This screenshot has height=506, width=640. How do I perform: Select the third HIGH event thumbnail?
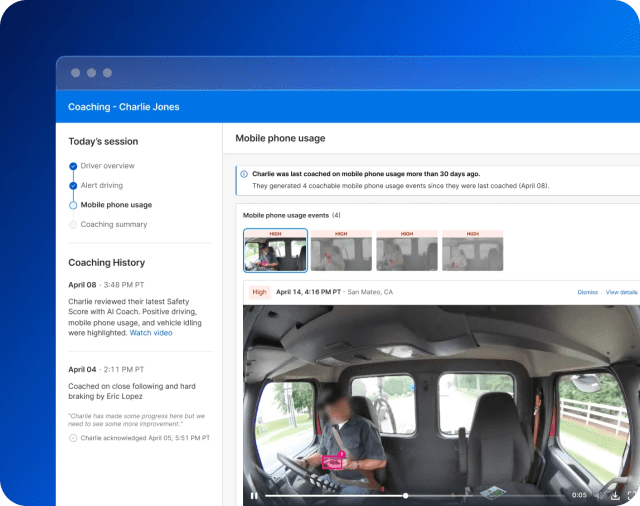[x=407, y=251]
